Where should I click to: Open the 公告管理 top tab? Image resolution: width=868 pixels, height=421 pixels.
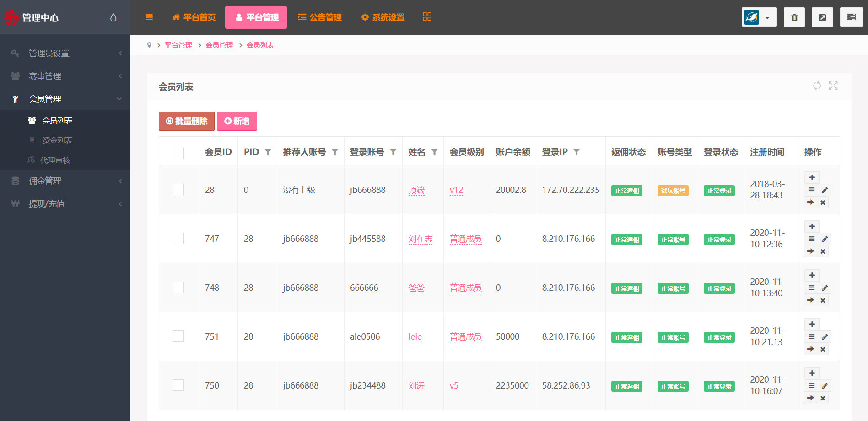click(320, 17)
